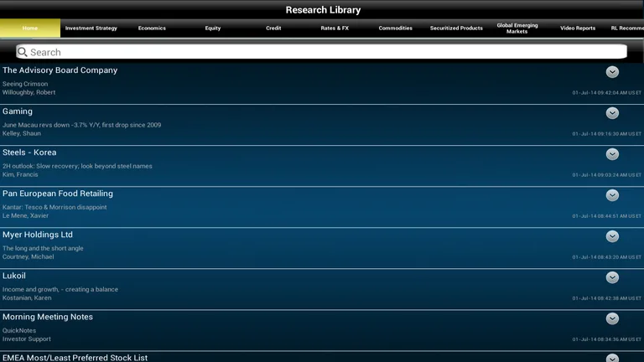Click author 'Kostanian, Karen'
Viewport: 644px width, 362px height.
(27, 298)
